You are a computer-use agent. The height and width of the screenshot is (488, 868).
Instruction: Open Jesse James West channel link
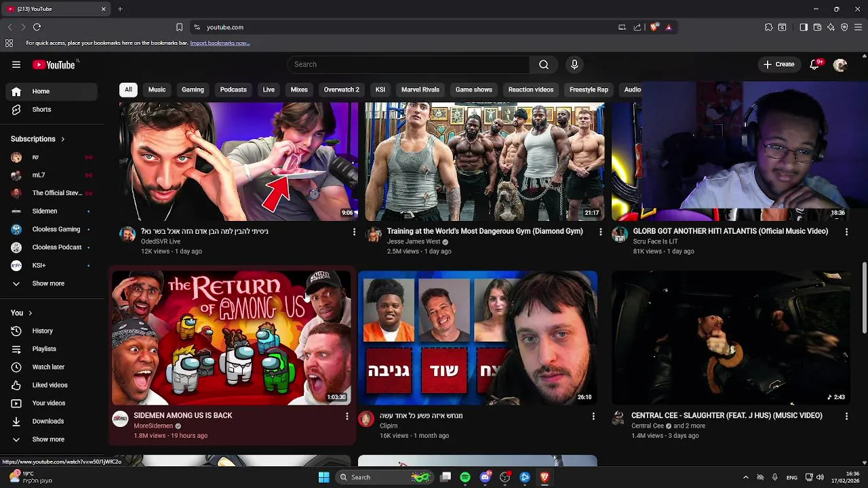coord(414,242)
